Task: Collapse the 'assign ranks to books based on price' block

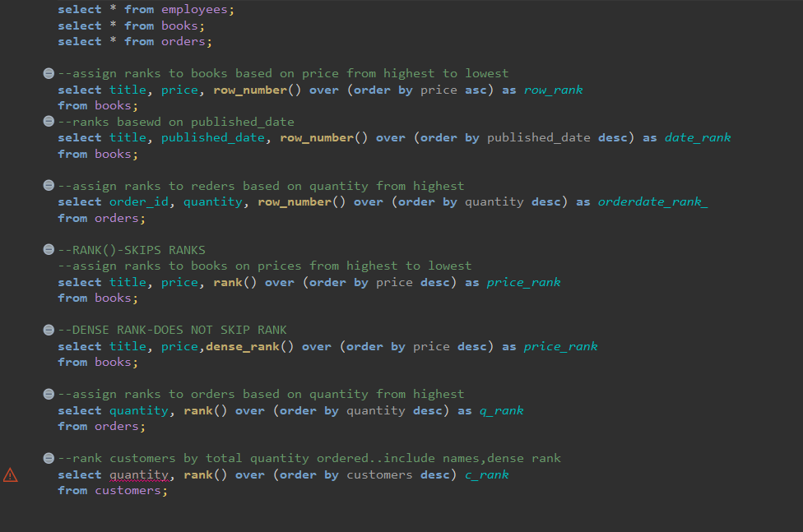Action: click(x=49, y=74)
